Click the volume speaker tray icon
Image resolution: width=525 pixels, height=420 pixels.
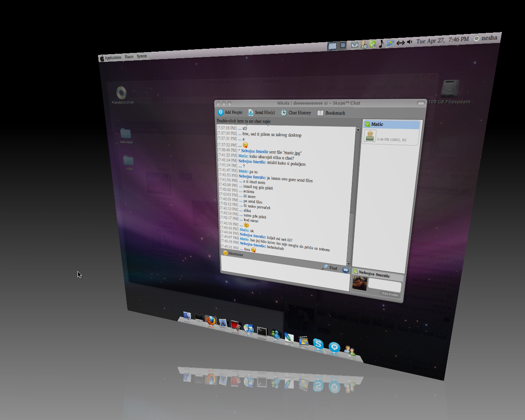coord(409,42)
